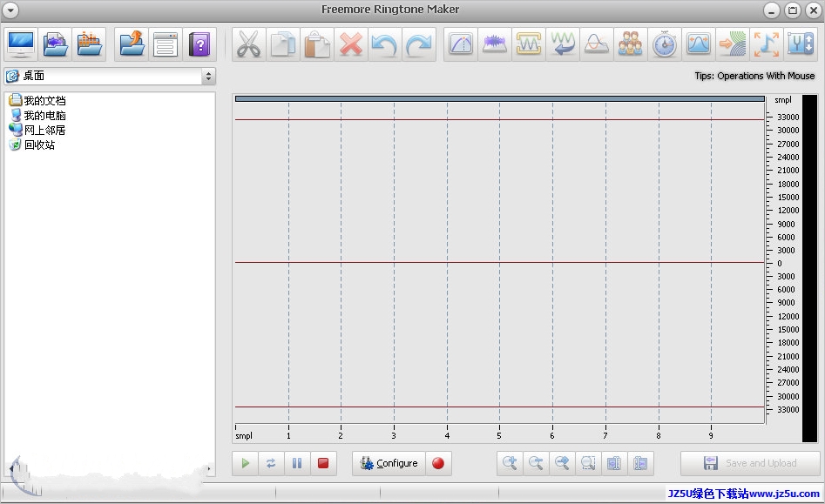Start recording with the red circle button
This screenshot has height=504, width=825.
[438, 463]
